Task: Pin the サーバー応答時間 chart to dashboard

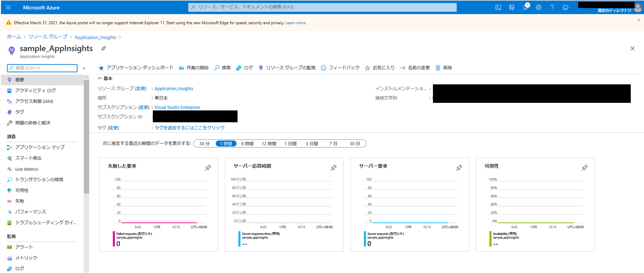Action: tap(334, 168)
